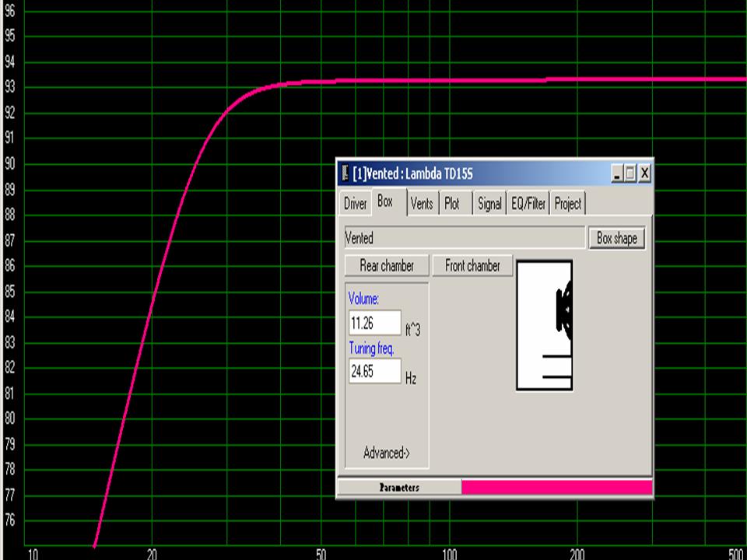Close the Vented Lambda TD15S window
Image resolution: width=747 pixels, height=560 pixels.
[644, 173]
